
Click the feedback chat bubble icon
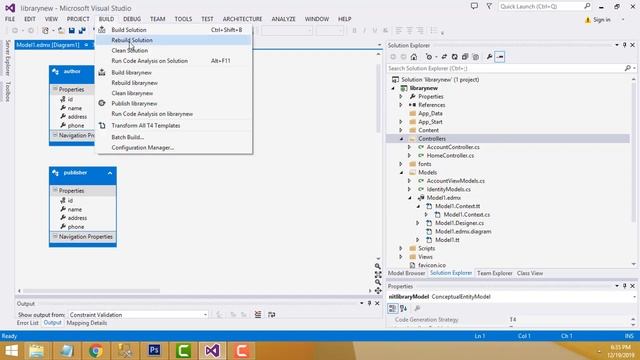(x=474, y=7)
